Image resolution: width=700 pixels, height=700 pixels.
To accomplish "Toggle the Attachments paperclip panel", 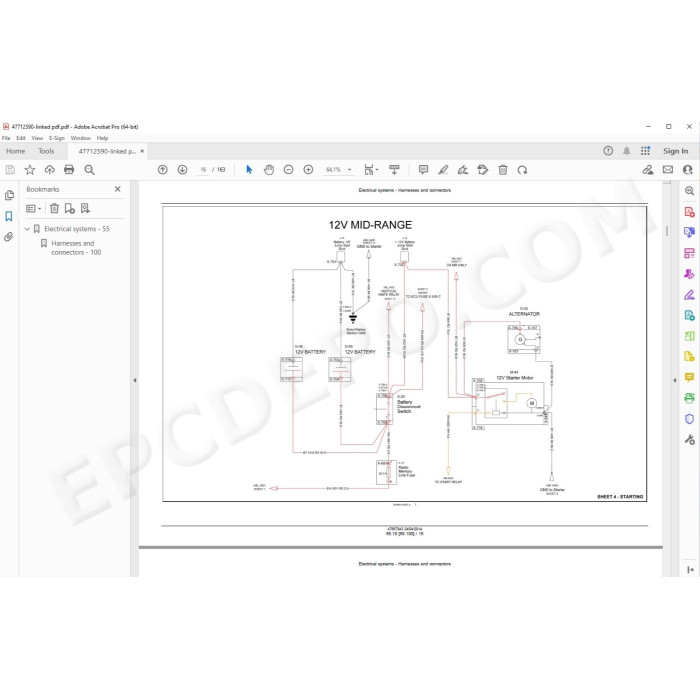I will coord(8,237).
